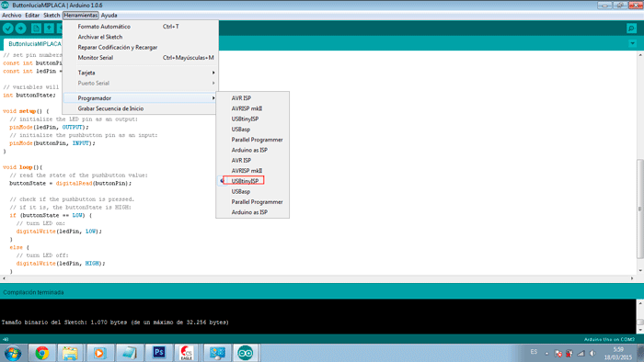This screenshot has height=362, width=644.
Task: Click the line 'buttonState = digitalRead(buttonPin);'
Action: coord(70,183)
